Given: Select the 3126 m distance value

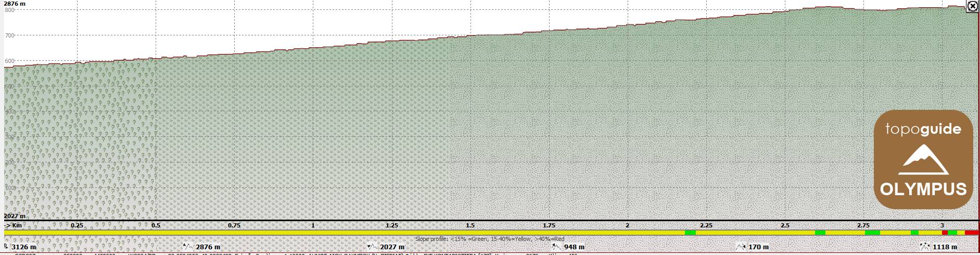Looking at the screenshot, I should 24,247.
